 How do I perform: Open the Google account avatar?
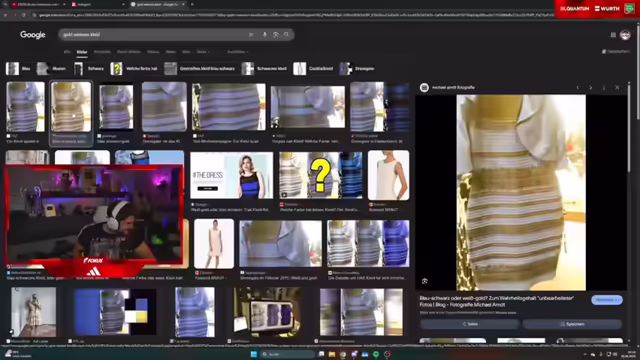[625, 35]
